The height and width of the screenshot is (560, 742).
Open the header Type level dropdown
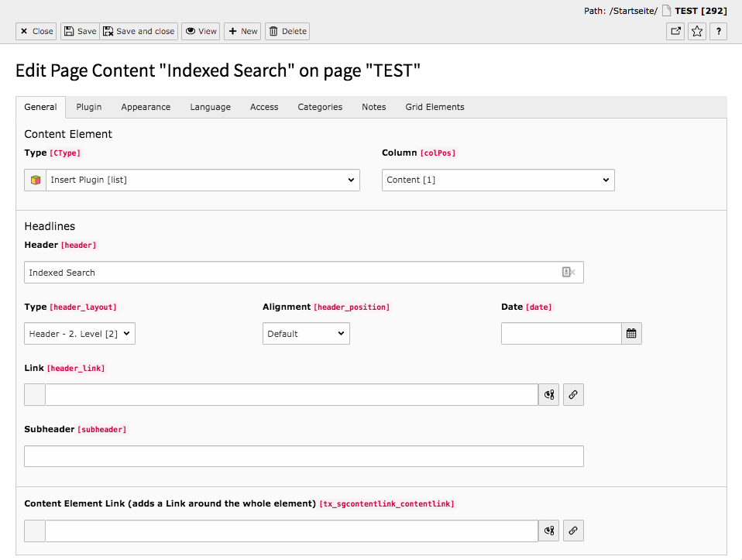[x=79, y=333]
